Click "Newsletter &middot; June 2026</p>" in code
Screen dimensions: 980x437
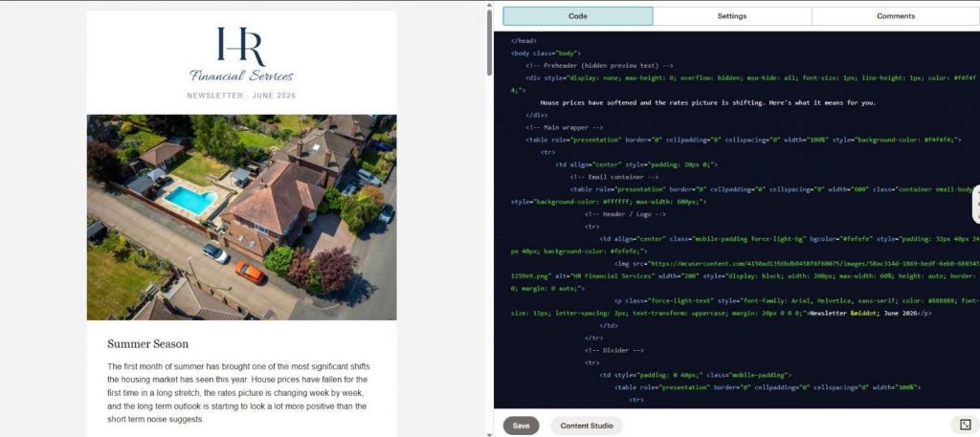coord(871,313)
